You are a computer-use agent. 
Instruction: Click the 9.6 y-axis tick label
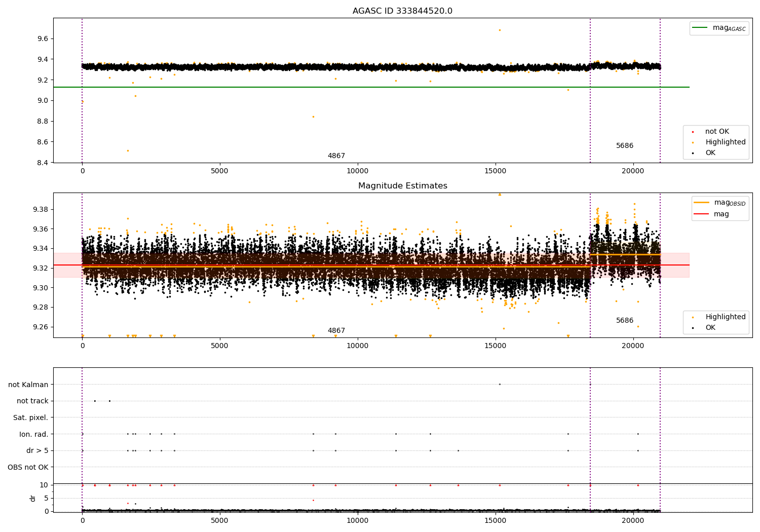(x=43, y=39)
